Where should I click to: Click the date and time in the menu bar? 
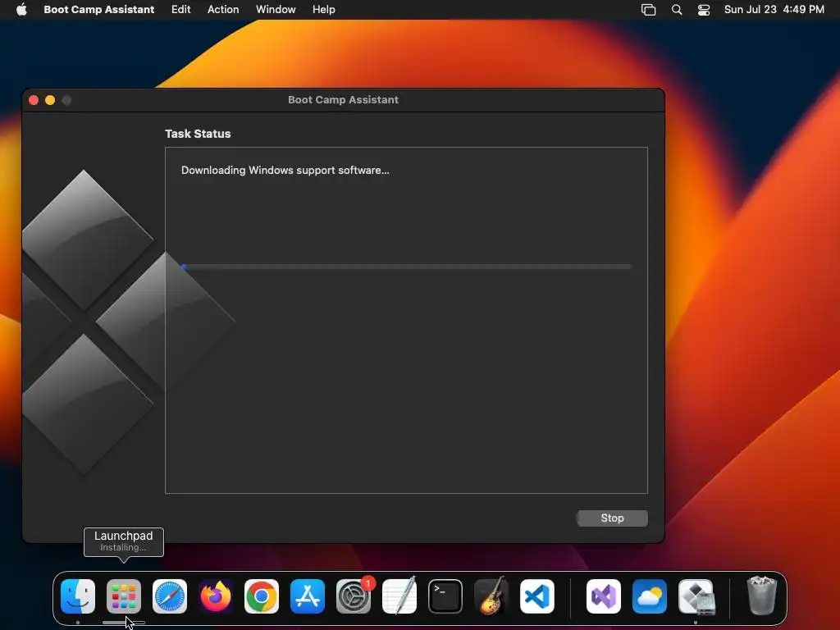point(774,9)
